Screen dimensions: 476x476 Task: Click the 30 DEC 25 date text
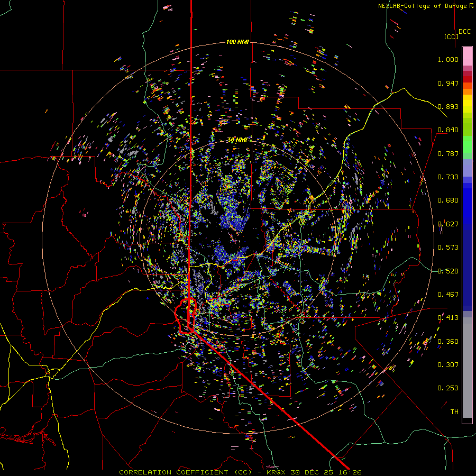pos(312,472)
